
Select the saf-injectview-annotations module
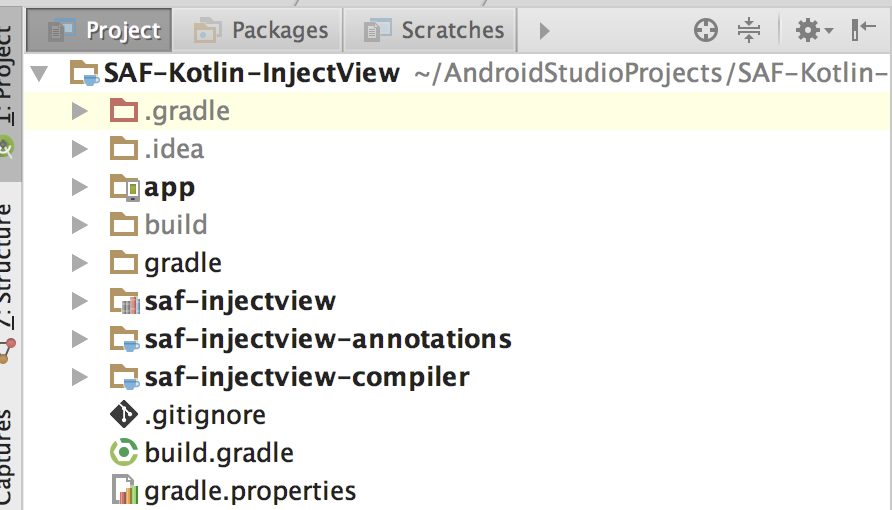click(328, 339)
